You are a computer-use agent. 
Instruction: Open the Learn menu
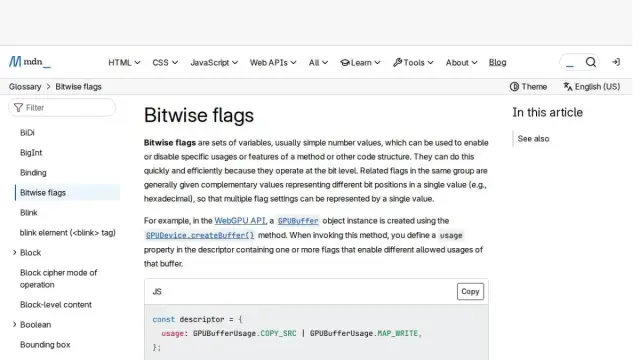coord(360,62)
